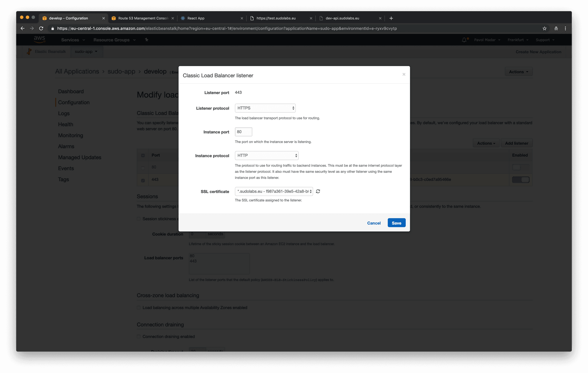Toggle the checkbox for port 443 row
The width and height of the screenshot is (588, 373).
[143, 180]
